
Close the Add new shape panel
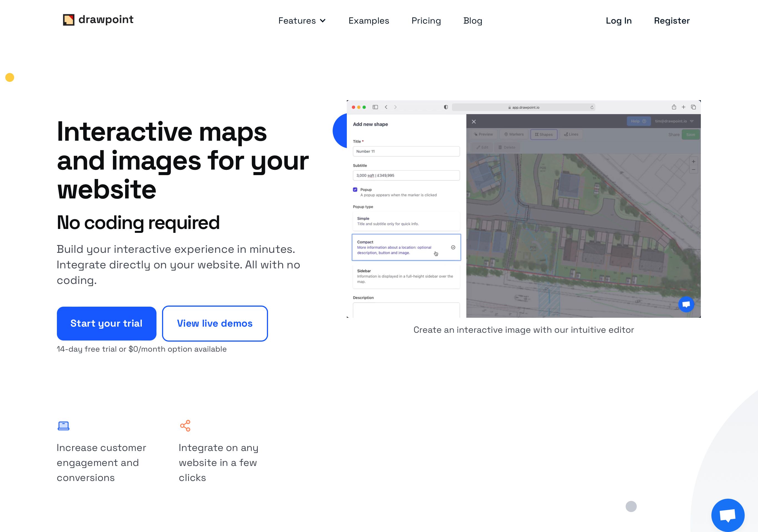click(474, 122)
